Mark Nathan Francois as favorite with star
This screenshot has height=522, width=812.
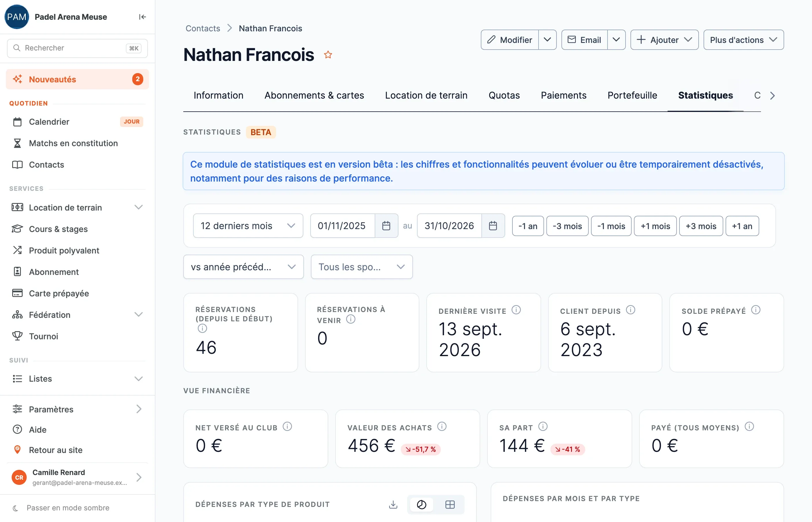point(328,55)
